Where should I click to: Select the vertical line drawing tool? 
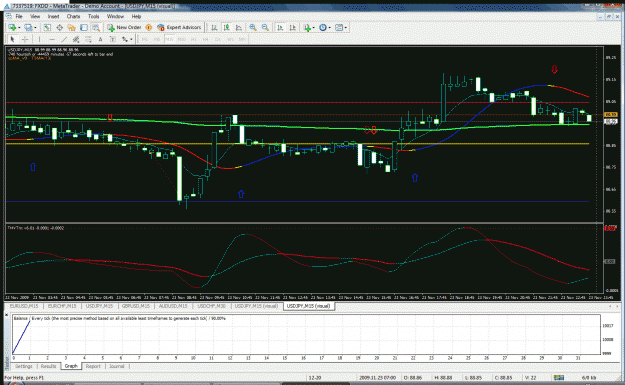pos(39,39)
